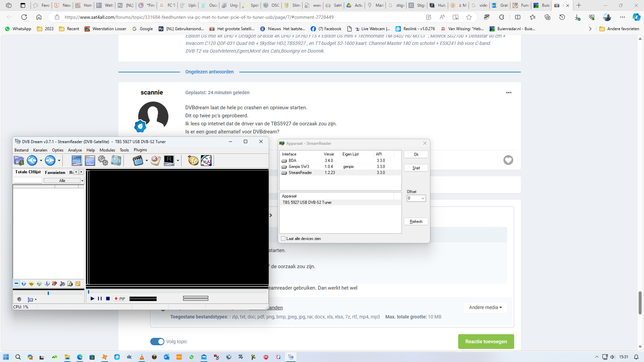Open the Kanalen menu
The image size is (644, 362).
[40, 150]
